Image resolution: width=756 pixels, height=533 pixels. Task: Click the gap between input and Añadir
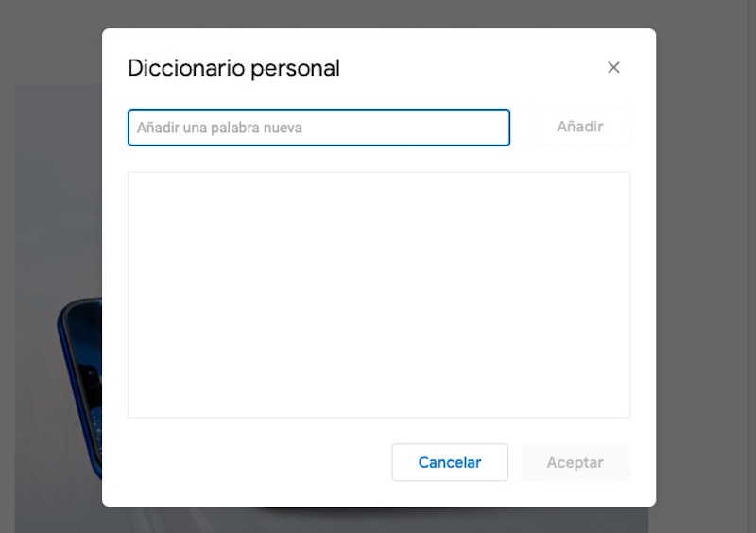(x=521, y=128)
